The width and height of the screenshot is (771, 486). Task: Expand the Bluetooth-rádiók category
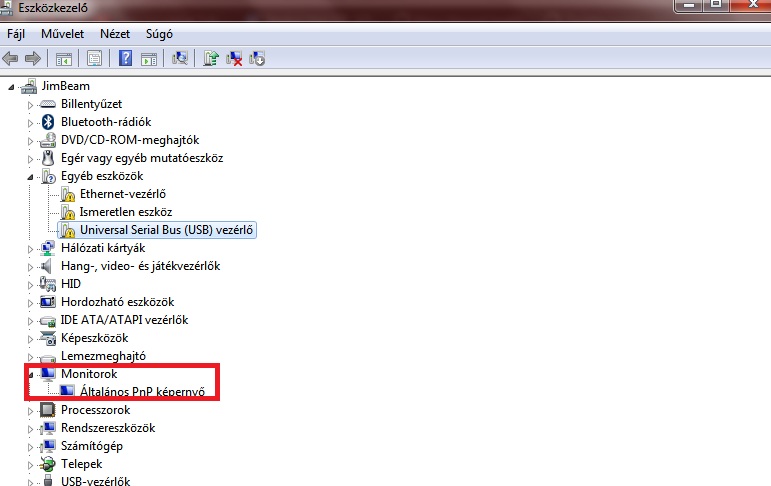[x=30, y=123]
